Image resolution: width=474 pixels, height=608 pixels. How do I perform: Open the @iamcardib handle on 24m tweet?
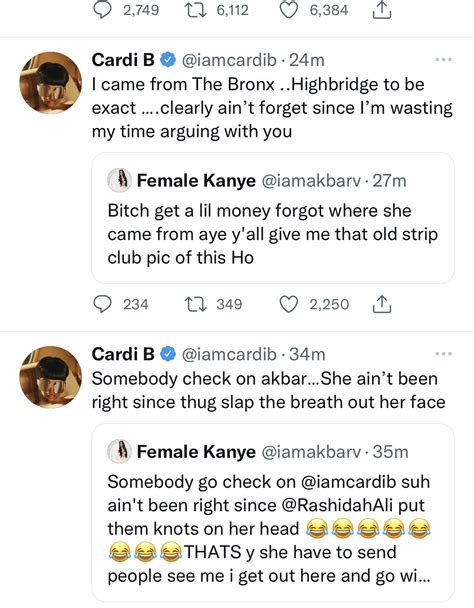[229, 60]
